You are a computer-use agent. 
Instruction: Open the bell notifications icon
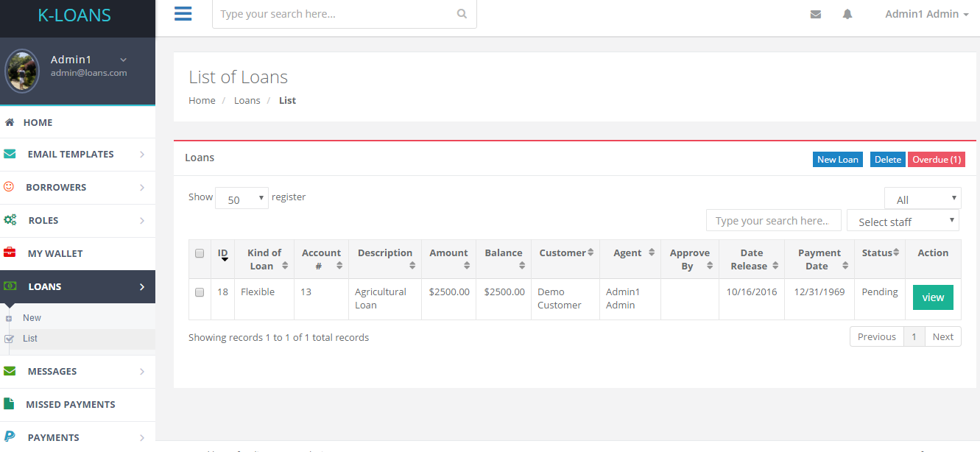[x=847, y=14]
